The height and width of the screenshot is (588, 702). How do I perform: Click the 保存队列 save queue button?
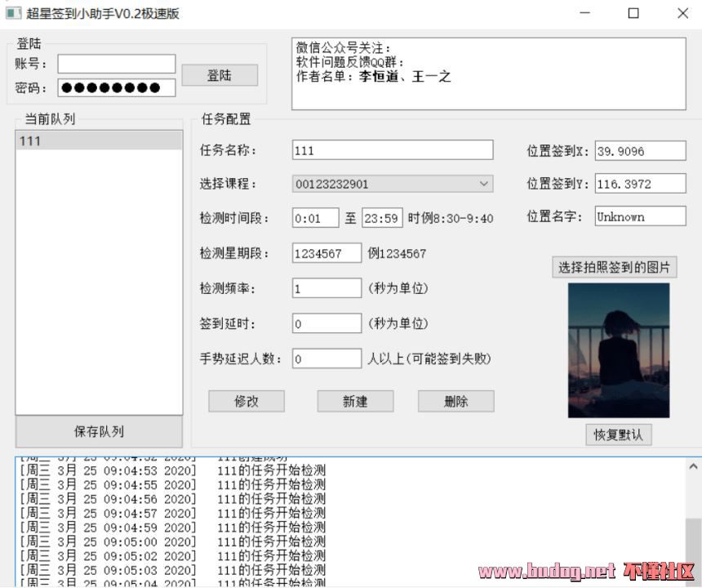pos(99,431)
